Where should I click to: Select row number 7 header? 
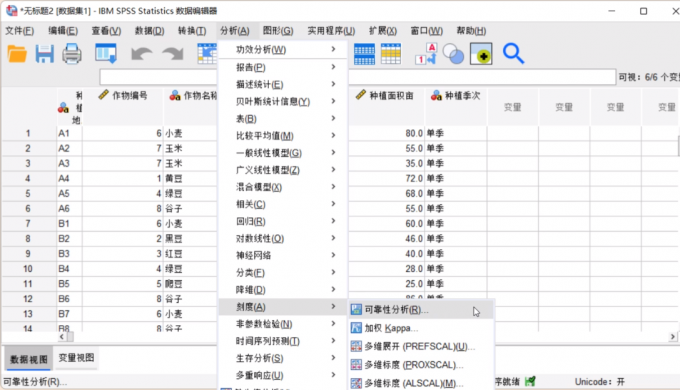coord(28,223)
